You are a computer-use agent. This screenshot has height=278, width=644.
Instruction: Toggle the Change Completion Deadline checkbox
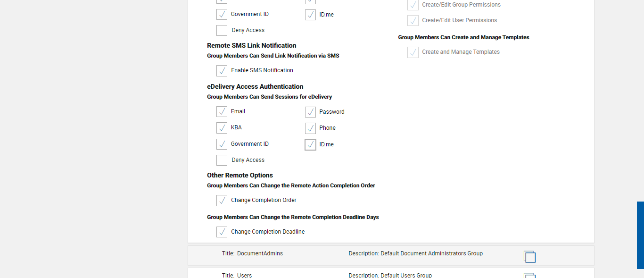(x=222, y=232)
